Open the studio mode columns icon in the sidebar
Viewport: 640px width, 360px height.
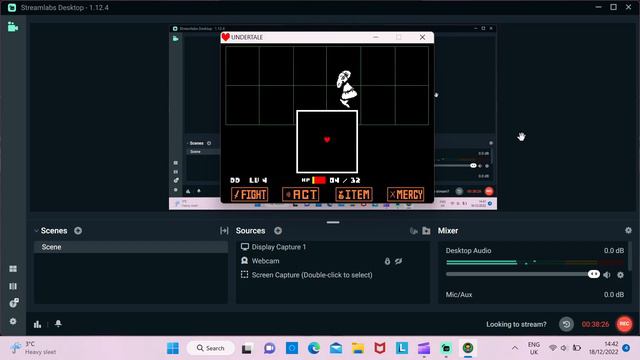13,286
